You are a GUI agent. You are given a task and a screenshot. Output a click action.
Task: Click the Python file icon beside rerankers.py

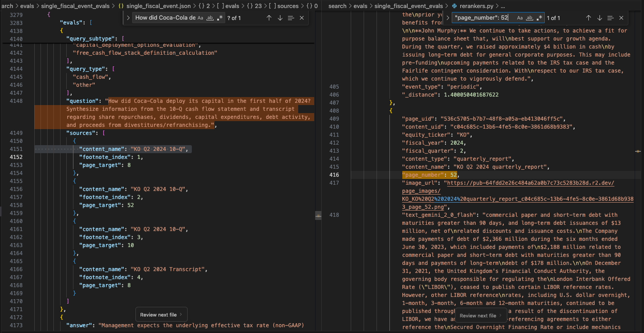(454, 6)
